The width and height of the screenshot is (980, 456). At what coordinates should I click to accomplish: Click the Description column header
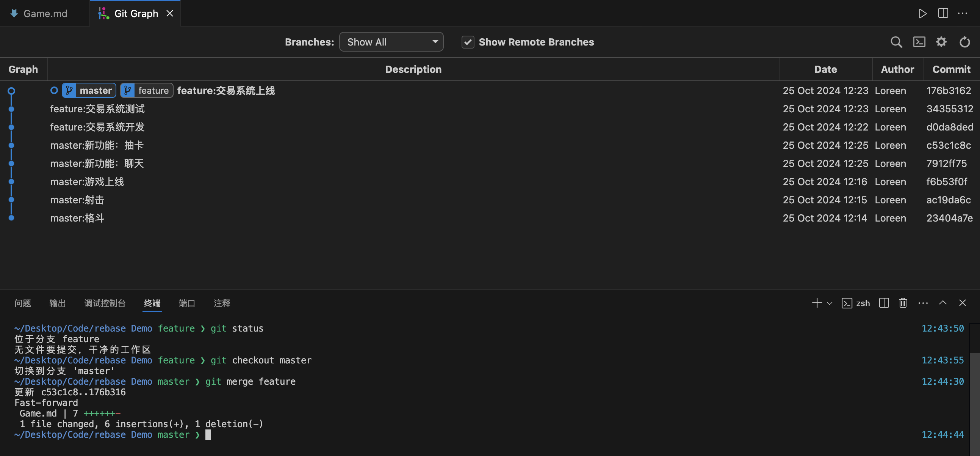click(413, 69)
